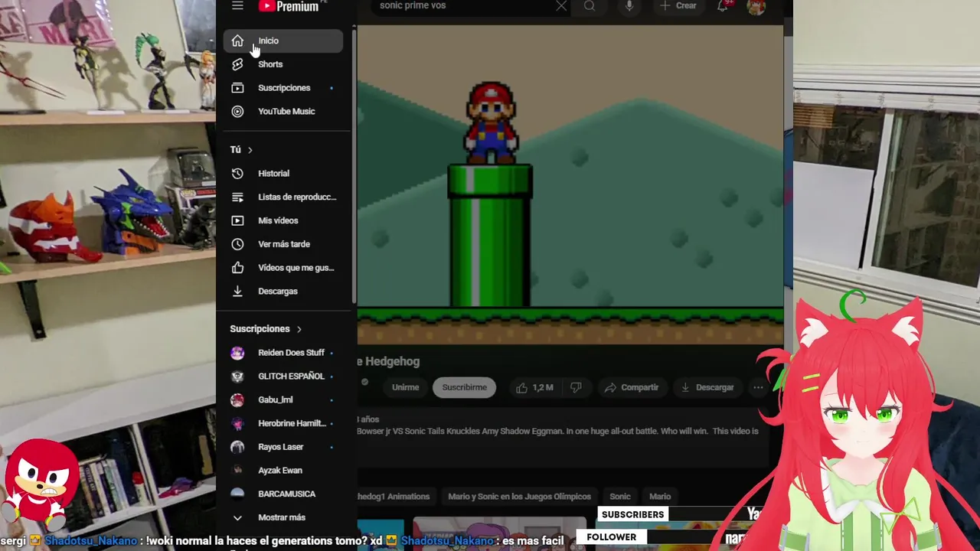
Task: Go to Inicio in the sidebar
Action: click(283, 41)
